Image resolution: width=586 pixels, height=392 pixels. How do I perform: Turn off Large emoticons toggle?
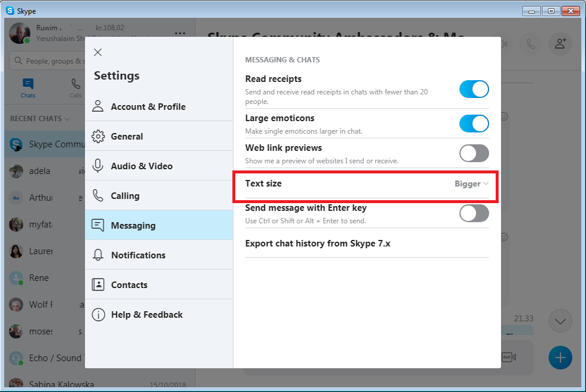(x=474, y=124)
